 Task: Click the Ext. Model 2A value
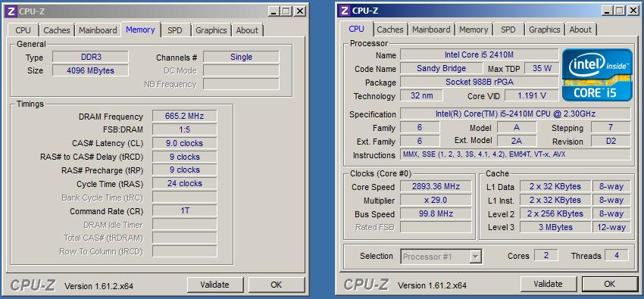click(x=517, y=141)
